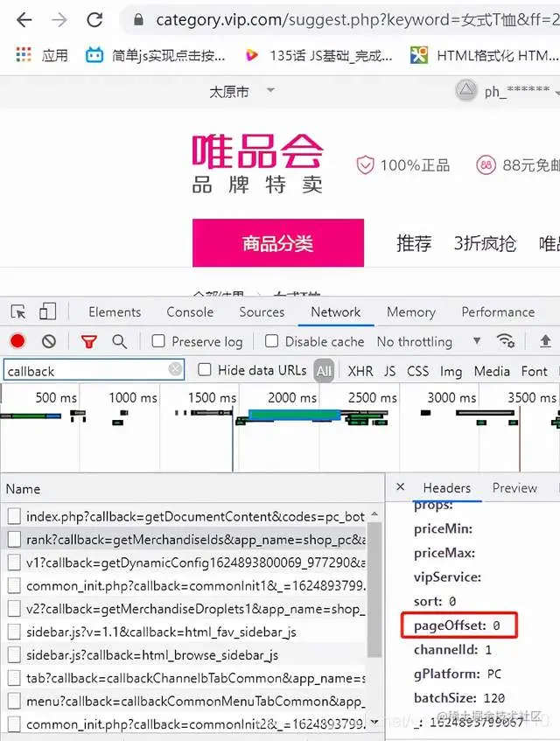Viewport: 560px width, 741px height.
Task: Open the No throttling dropdown
Action: (429, 342)
